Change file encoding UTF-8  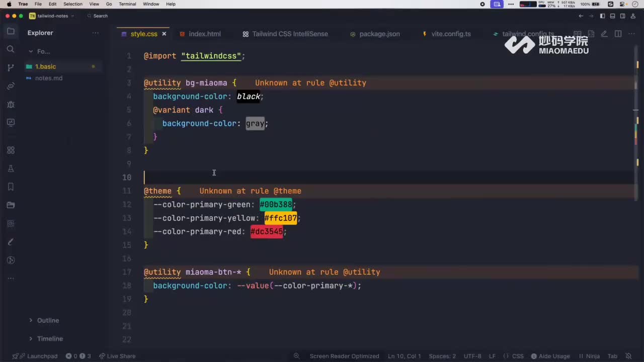[x=472, y=356]
